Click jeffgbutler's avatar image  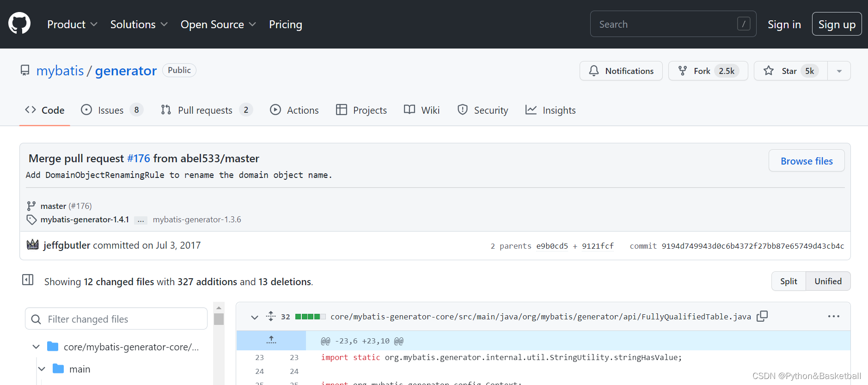coord(33,245)
